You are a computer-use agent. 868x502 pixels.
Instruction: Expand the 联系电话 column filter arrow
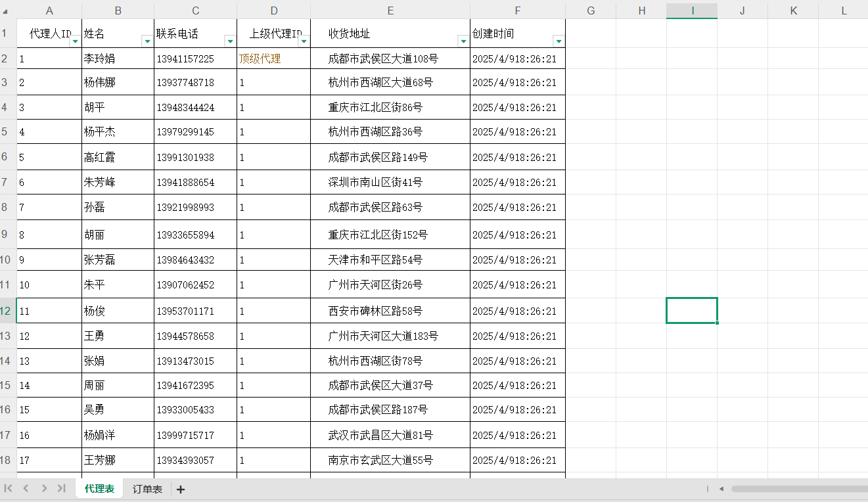point(230,41)
